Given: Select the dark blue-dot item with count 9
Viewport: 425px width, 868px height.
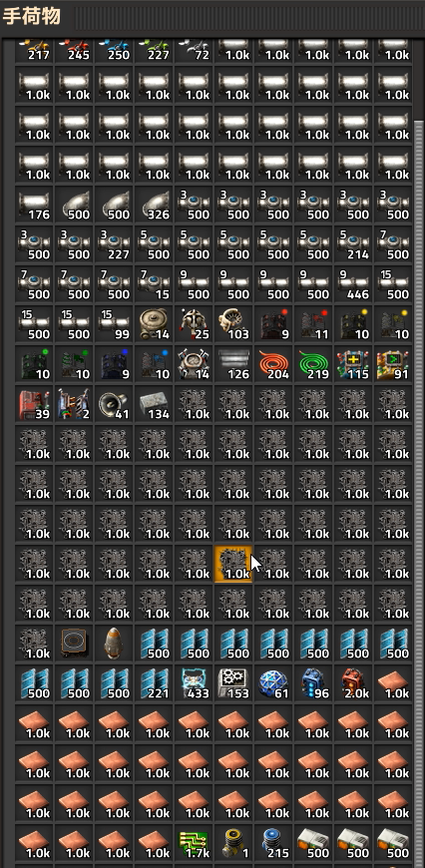Looking at the screenshot, I should tap(114, 364).
